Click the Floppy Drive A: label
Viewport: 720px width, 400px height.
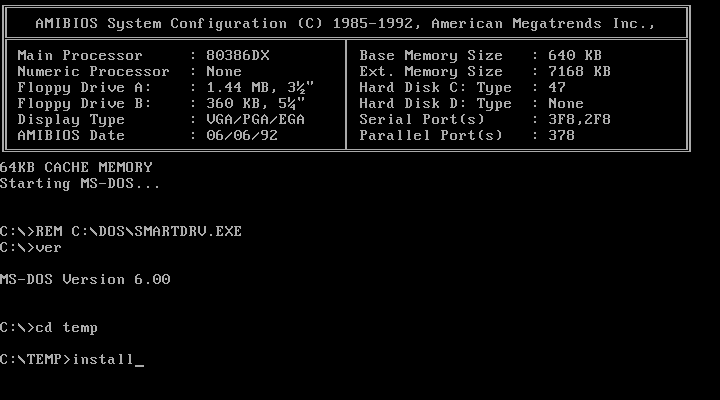click(84, 87)
